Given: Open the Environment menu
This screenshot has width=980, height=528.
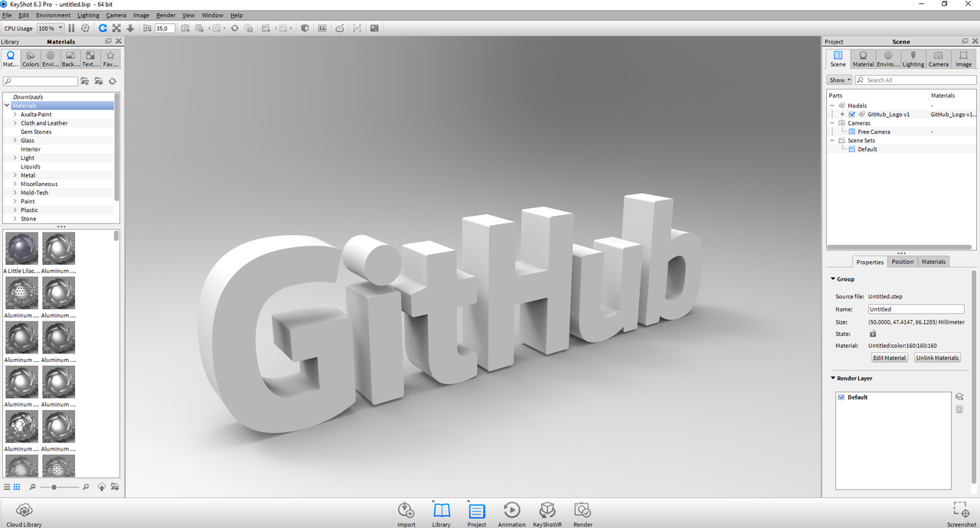Looking at the screenshot, I should (53, 15).
